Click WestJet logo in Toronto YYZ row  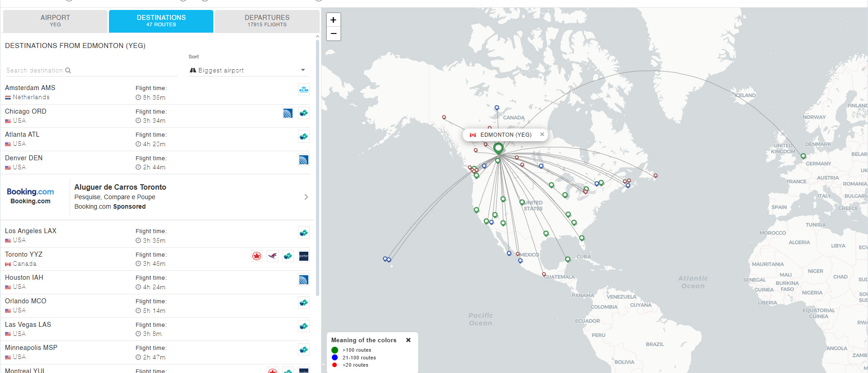pos(288,256)
